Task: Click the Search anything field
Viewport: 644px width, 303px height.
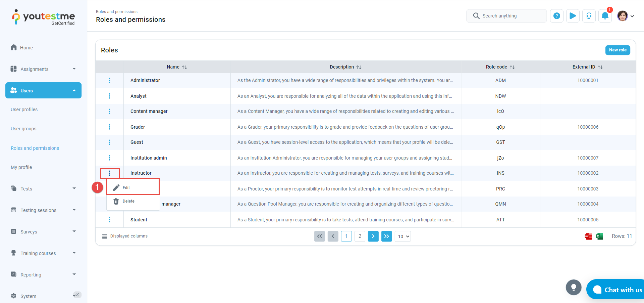Action: pos(506,16)
